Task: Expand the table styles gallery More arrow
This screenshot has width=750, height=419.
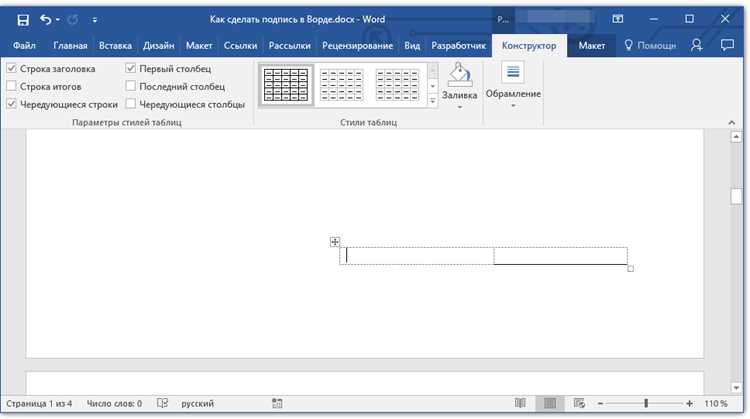Action: click(x=433, y=100)
